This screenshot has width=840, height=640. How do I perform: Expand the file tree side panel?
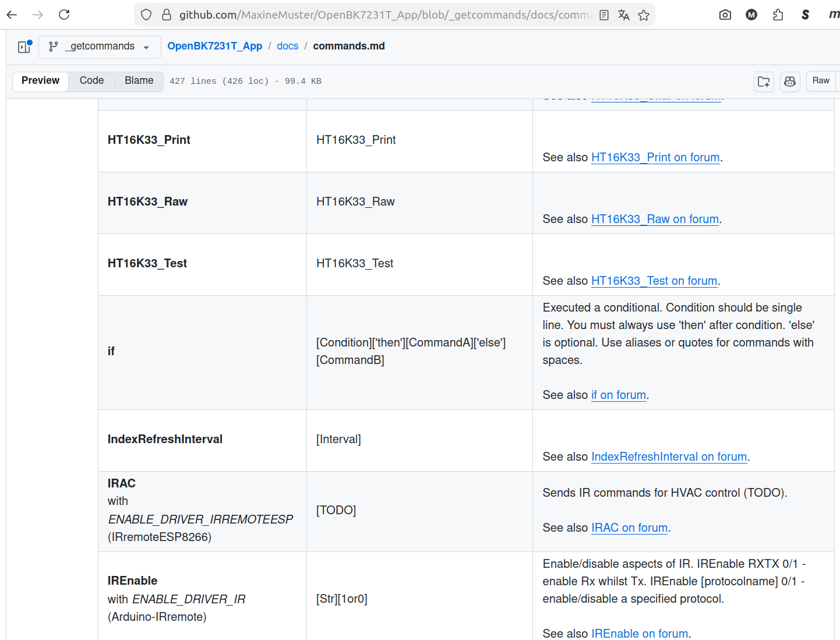pos(24,47)
